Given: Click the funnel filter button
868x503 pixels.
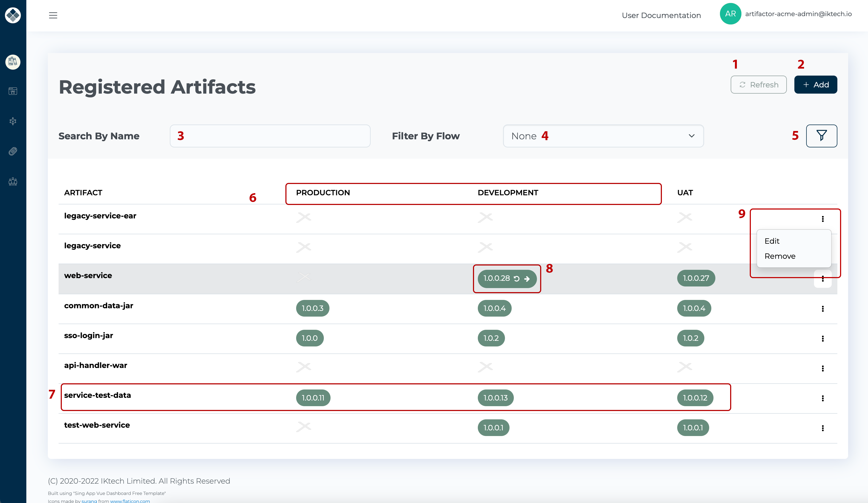Looking at the screenshot, I should [x=821, y=136].
